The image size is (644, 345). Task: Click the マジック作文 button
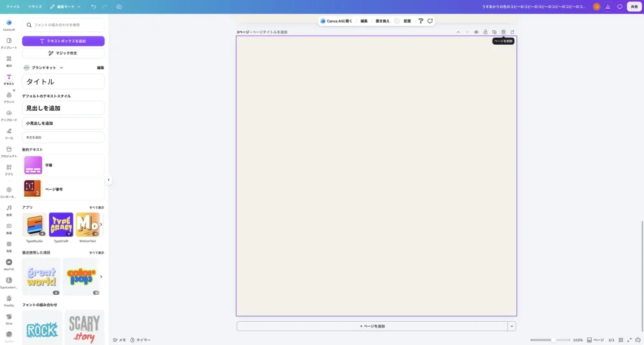64,53
